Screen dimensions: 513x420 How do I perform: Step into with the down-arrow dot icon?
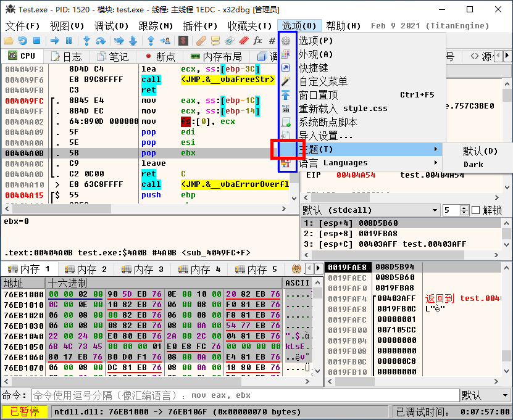coord(86,41)
